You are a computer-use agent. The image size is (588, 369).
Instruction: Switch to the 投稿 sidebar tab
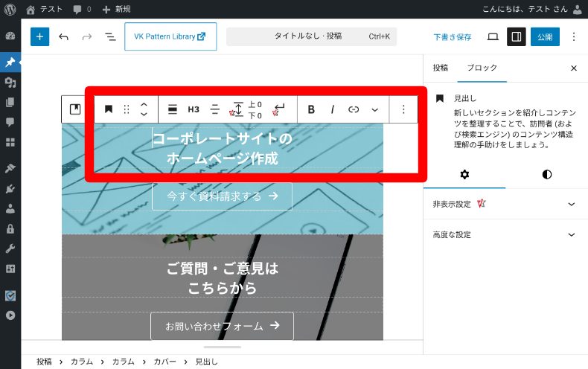coord(440,68)
